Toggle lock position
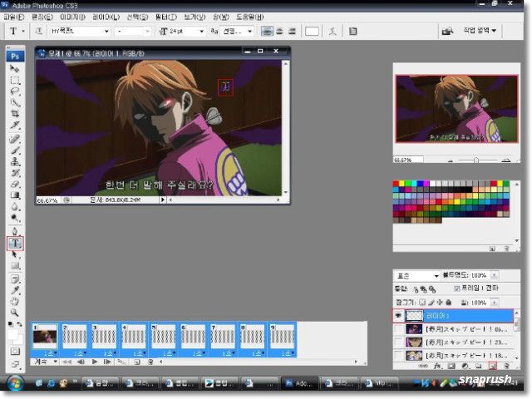 pos(440,302)
